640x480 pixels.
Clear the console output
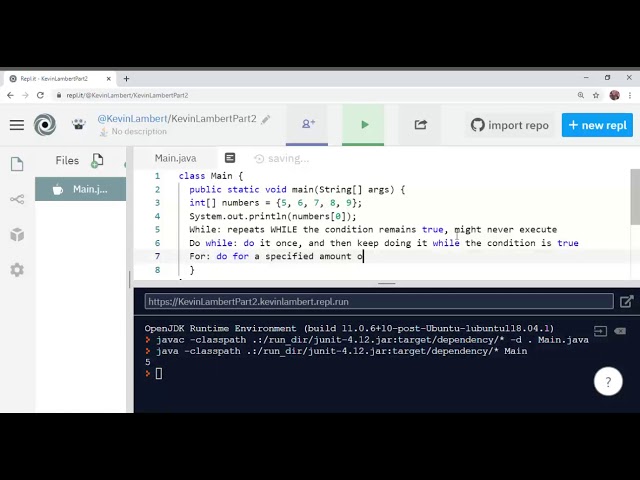[x=620, y=331]
